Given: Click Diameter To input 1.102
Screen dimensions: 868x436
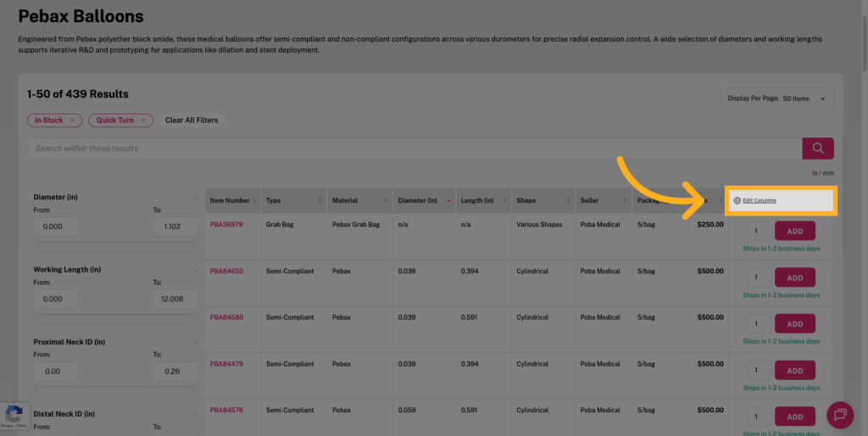Looking at the screenshot, I should point(175,226).
